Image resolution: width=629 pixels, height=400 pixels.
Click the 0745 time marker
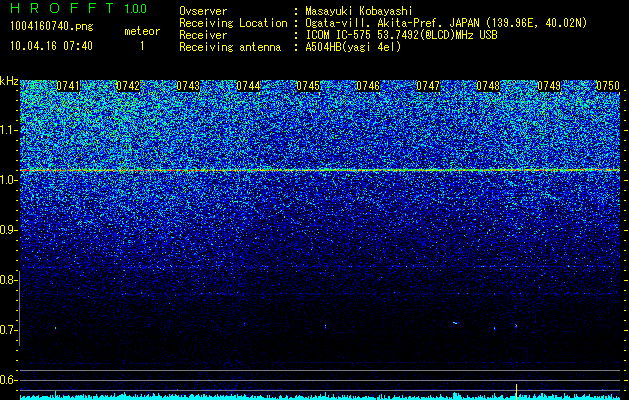(308, 86)
